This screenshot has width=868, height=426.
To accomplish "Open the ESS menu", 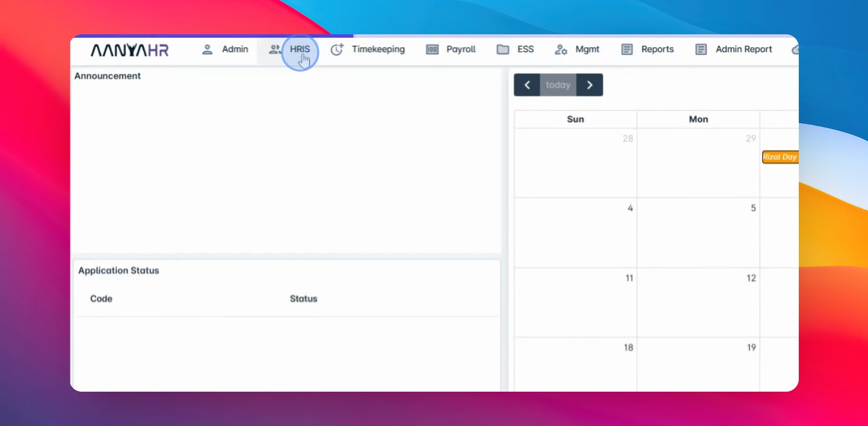I will (516, 50).
